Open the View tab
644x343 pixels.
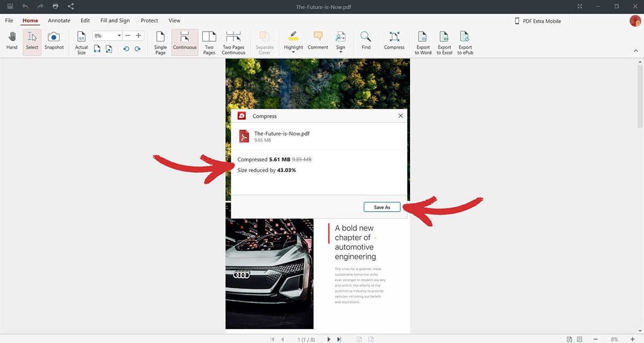[174, 20]
